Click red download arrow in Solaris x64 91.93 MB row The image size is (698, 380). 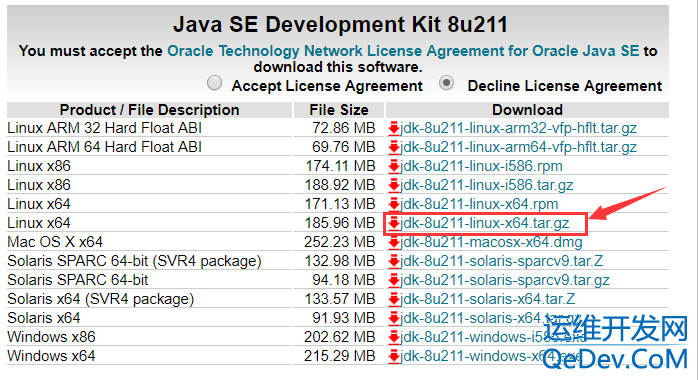(394, 319)
